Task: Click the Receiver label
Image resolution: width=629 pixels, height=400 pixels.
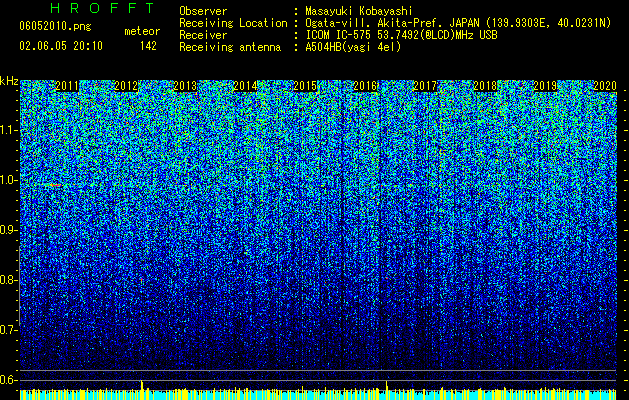Action: (203, 35)
